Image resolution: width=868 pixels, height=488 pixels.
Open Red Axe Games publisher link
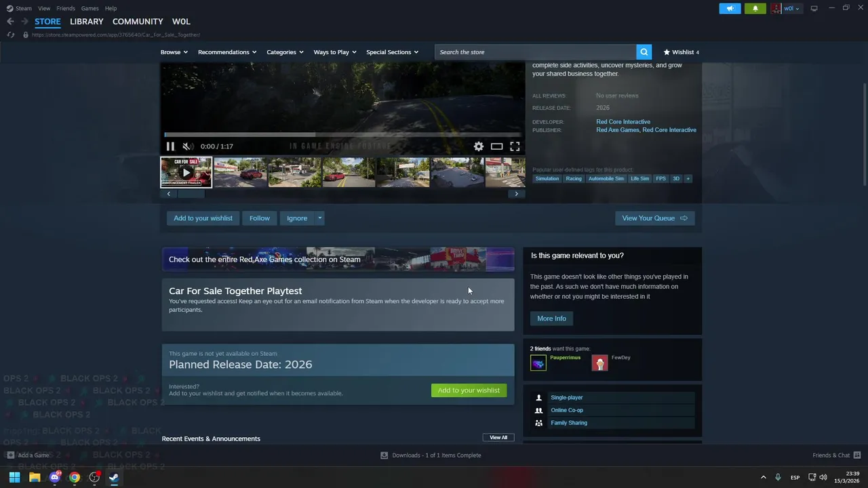618,130
